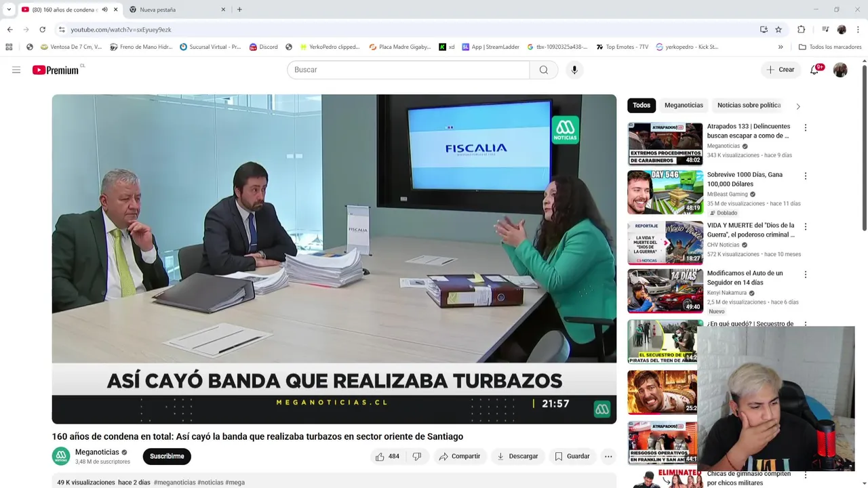Viewport: 868px width, 488px height.
Task: Open the Placa Madre Gigabyte bookmark
Action: point(400,47)
